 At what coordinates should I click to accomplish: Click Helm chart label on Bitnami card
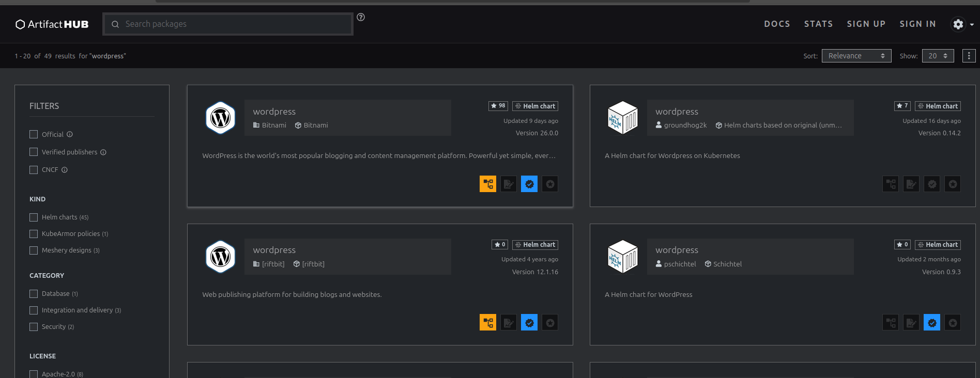coord(535,106)
